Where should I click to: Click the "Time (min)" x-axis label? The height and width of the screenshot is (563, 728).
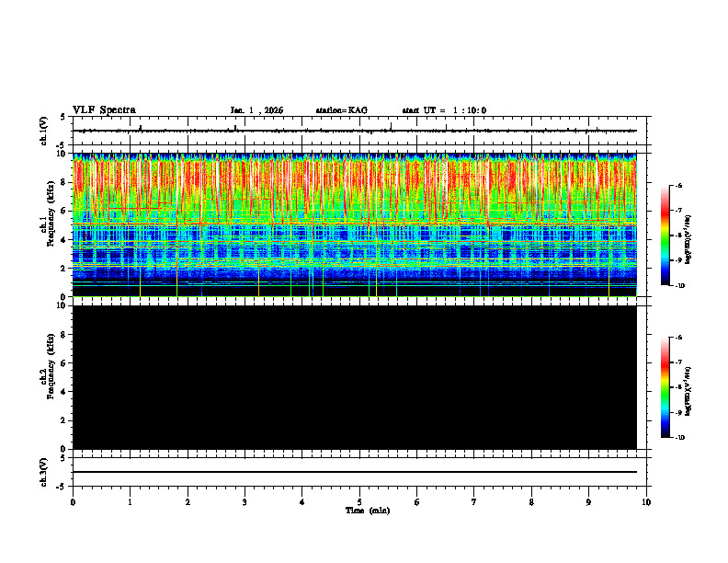[x=368, y=511]
